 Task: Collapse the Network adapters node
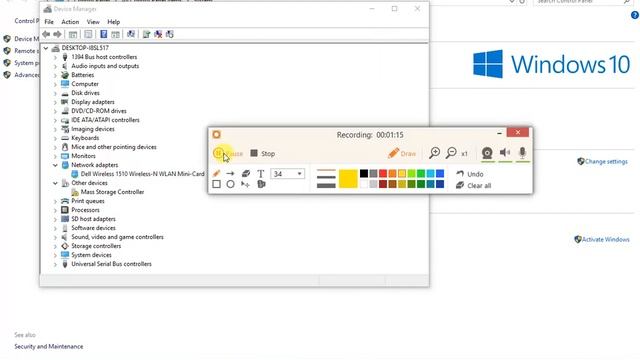pos(55,165)
